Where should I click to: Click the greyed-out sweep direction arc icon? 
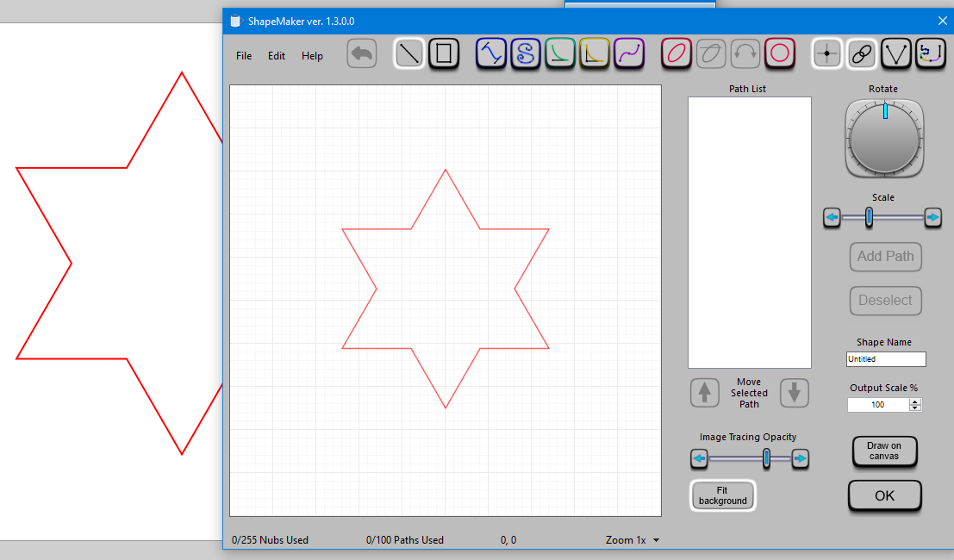(x=745, y=53)
